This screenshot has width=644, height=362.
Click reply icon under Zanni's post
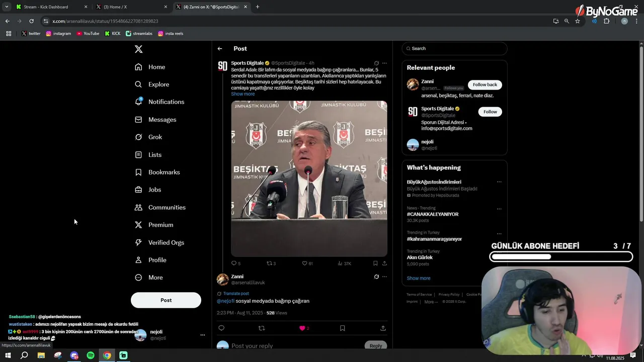(221, 328)
